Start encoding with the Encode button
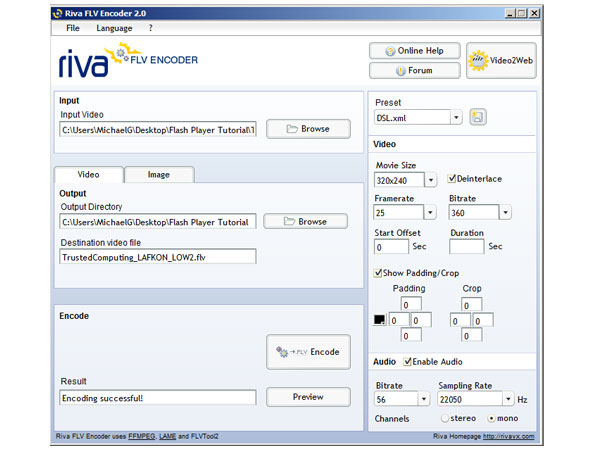Image resolution: width=600 pixels, height=450 pixels. (x=308, y=352)
